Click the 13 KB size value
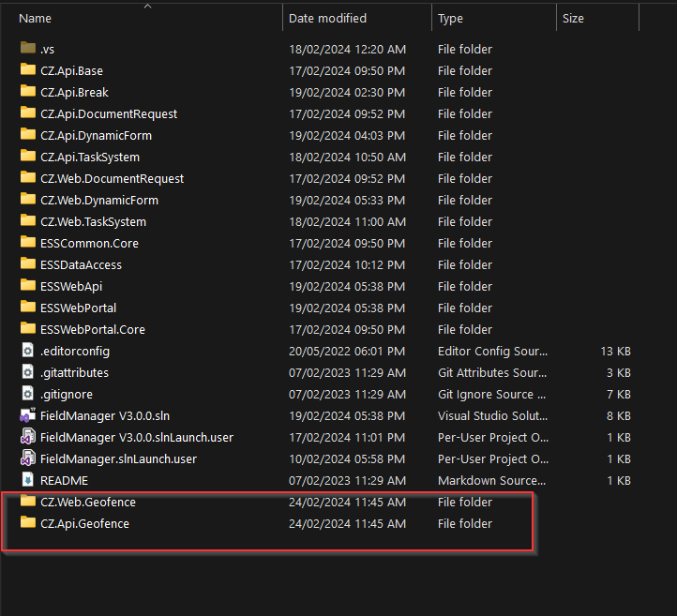Screen dimensions: 677x616 [615, 352]
